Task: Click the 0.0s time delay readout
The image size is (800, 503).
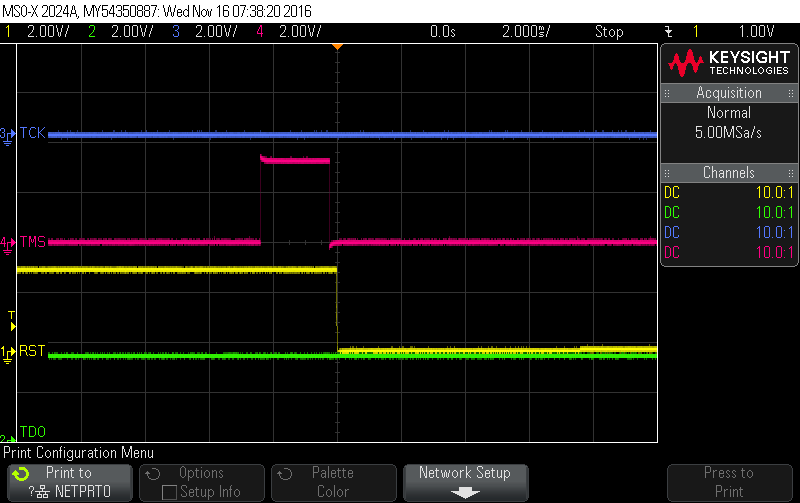Action: [x=442, y=32]
